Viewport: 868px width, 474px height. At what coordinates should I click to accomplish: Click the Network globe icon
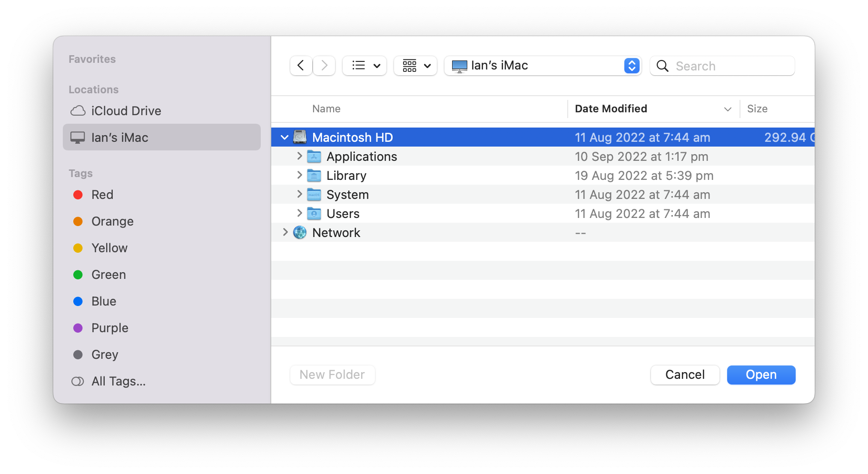(x=300, y=232)
